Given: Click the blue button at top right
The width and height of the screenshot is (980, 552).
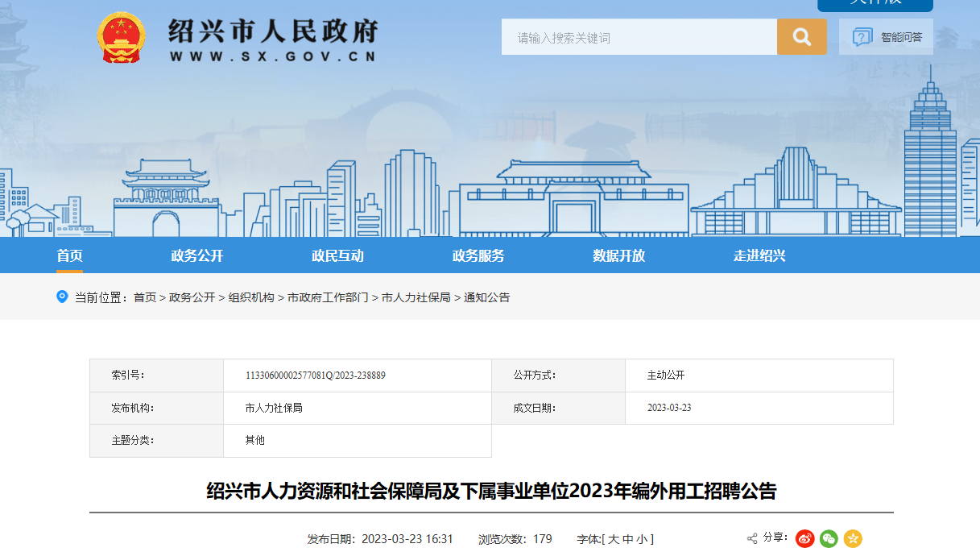Looking at the screenshot, I should coord(875,4).
